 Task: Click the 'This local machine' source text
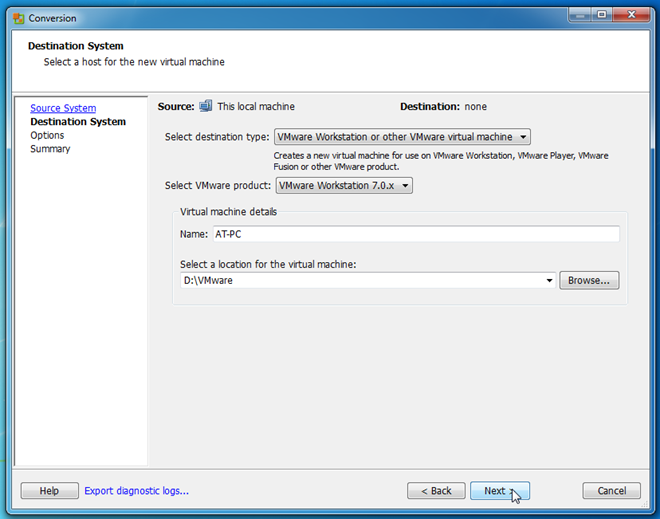256,106
